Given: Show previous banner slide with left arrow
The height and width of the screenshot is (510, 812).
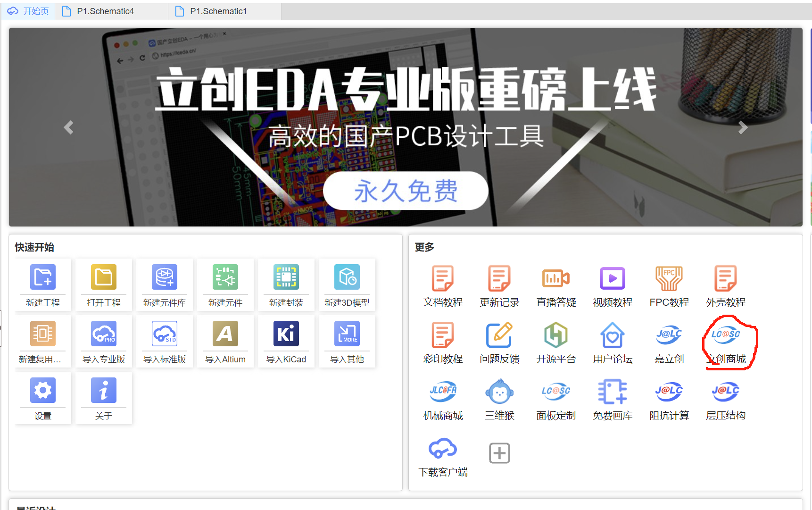Looking at the screenshot, I should click(x=69, y=127).
